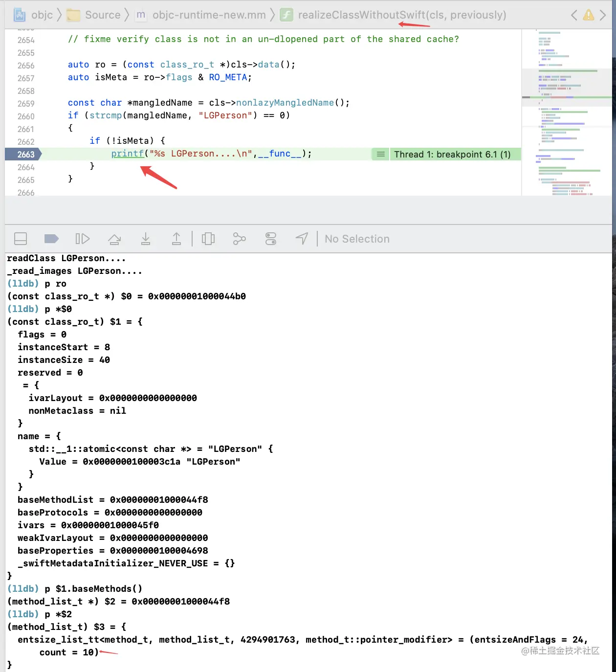This screenshot has height=672, width=616.
Task: Open environment overrides control
Action: pyautogui.click(x=271, y=239)
